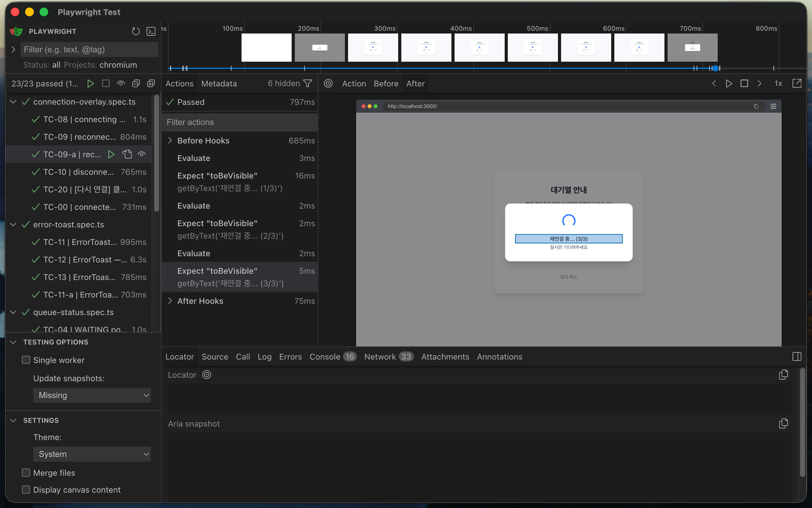The width and height of the screenshot is (812, 508).
Task: Run all tests with play icon
Action: click(x=90, y=83)
